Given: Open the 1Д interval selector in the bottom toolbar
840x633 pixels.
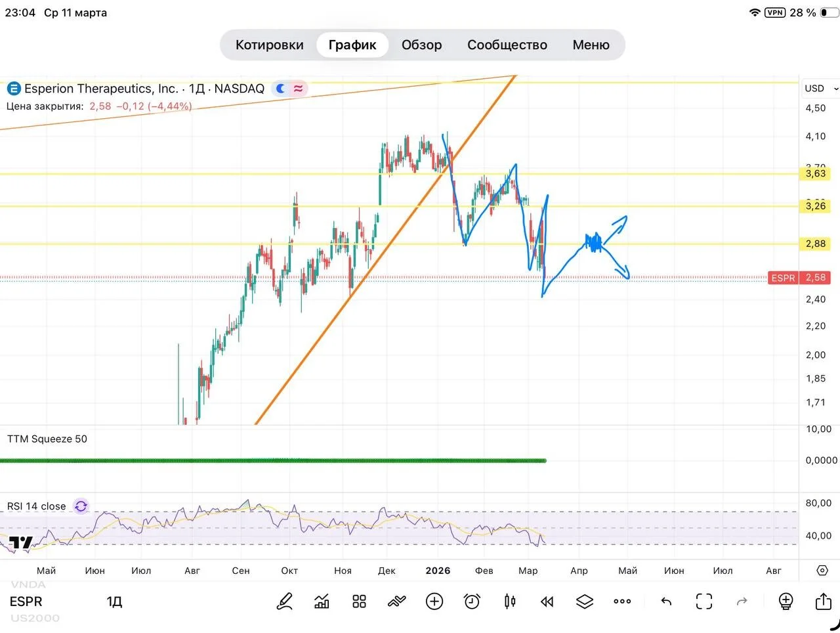Looking at the screenshot, I should (x=115, y=601).
